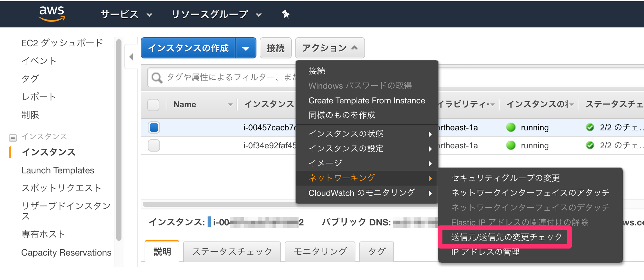The image size is (644, 280).
Task: Click the インスタンスの作成 button
Action: click(188, 48)
